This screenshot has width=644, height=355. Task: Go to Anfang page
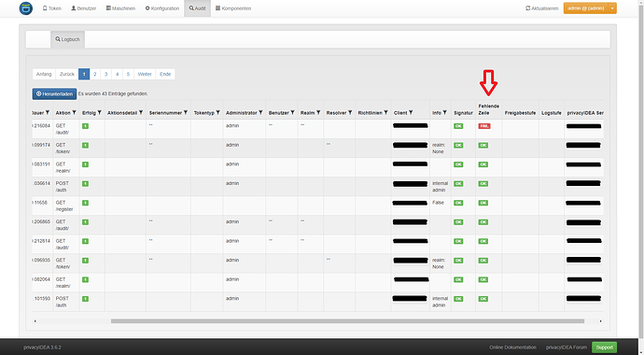coord(44,75)
